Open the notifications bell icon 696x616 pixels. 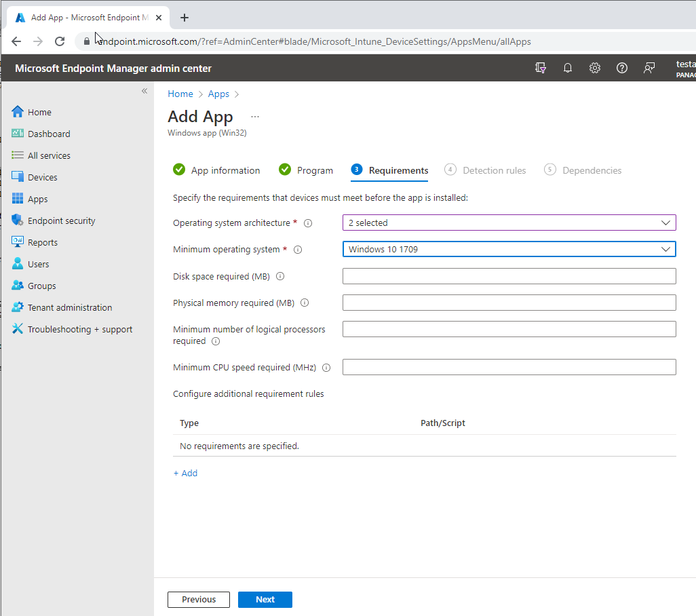click(568, 68)
